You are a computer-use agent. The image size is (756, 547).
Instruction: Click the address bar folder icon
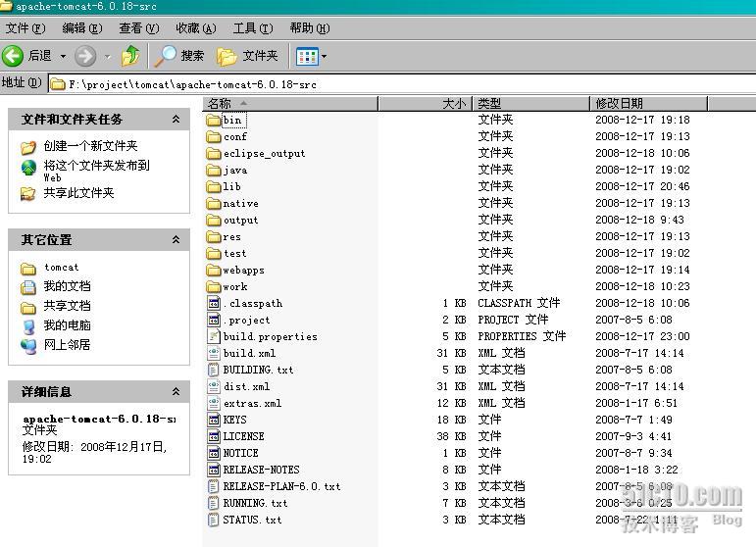[58, 85]
